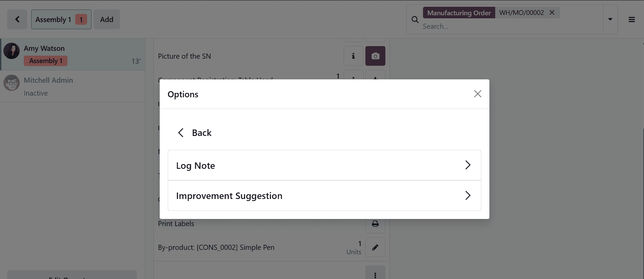The height and width of the screenshot is (279, 644).
Task: Click the back arrow in the top-left corner
Action: [17, 19]
